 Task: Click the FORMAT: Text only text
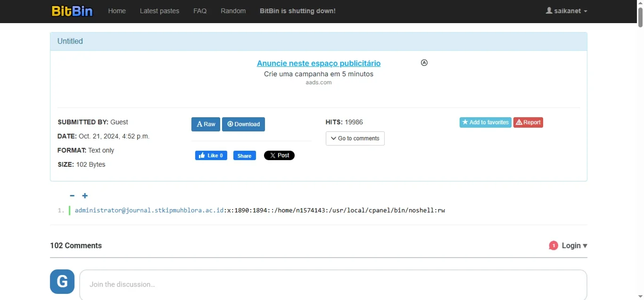[86, 150]
